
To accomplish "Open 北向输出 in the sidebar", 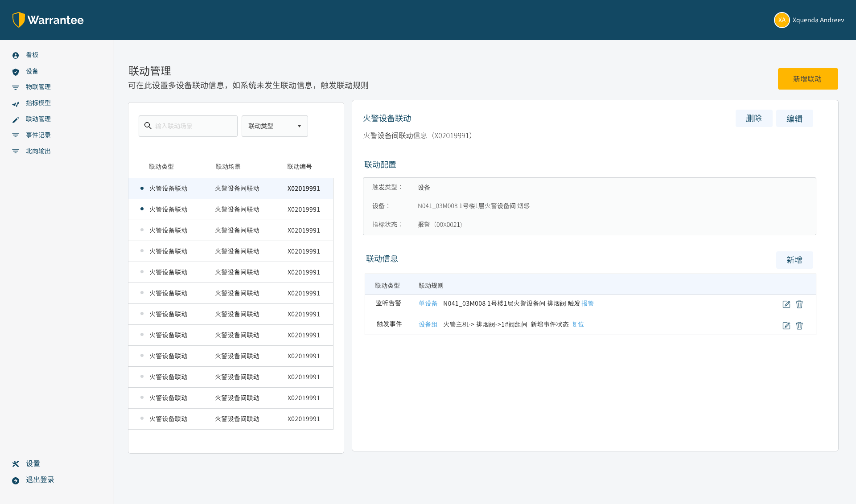I will click(x=38, y=151).
